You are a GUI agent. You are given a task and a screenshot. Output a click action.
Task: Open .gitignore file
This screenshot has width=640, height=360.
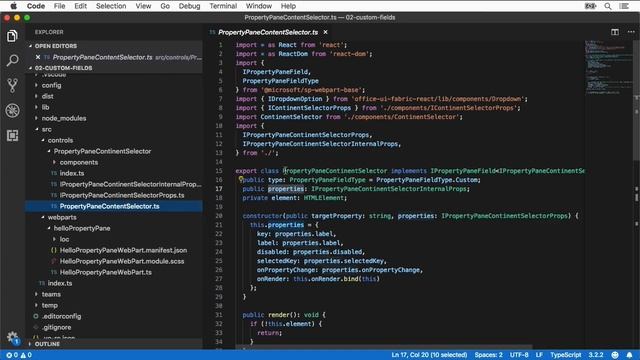[56, 327]
